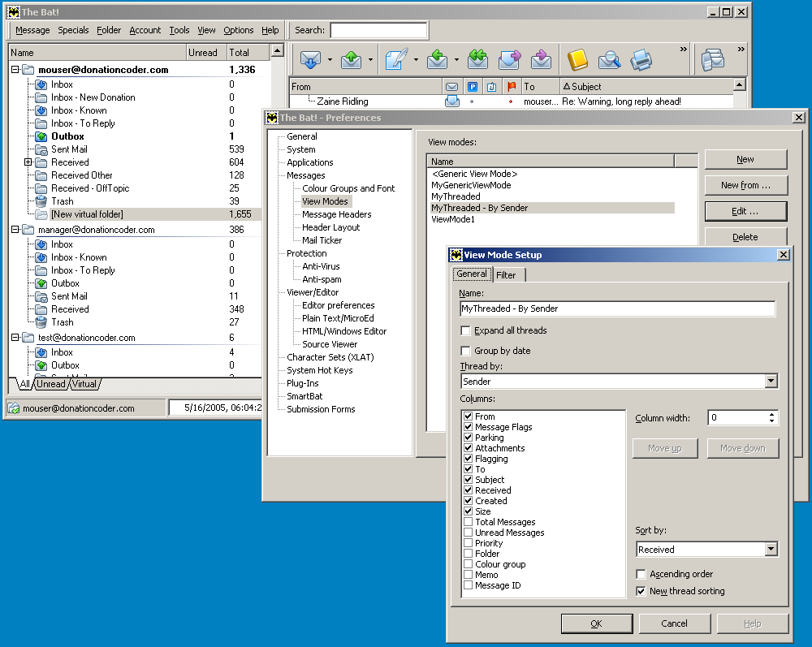Viewport: 812px width, 647px height.
Task: Click the New from ... button
Action: [745, 185]
